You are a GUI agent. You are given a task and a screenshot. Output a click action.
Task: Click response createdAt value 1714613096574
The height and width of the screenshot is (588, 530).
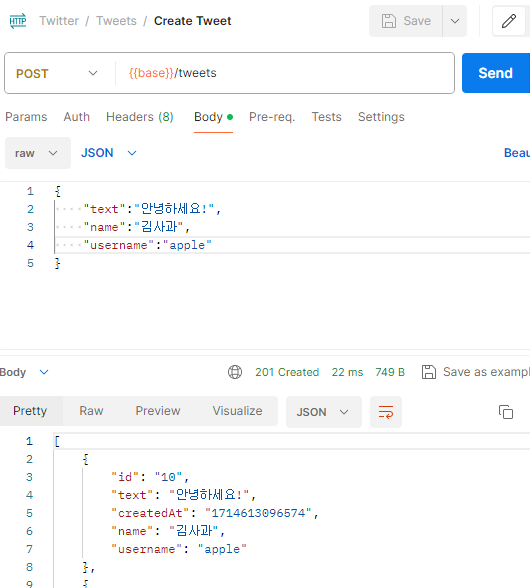(258, 513)
